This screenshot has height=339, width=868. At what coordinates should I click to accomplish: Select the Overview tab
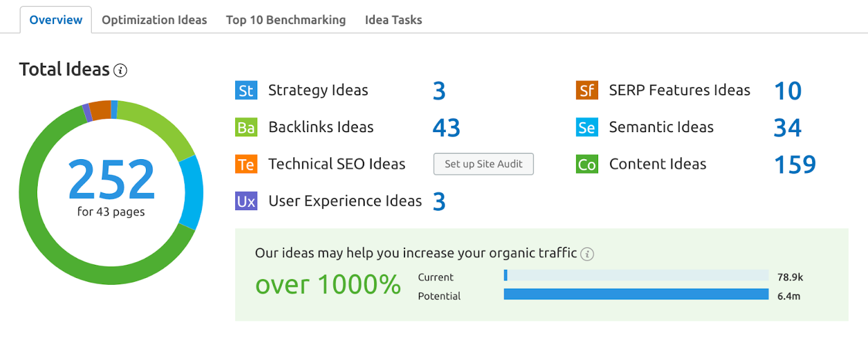tap(56, 20)
